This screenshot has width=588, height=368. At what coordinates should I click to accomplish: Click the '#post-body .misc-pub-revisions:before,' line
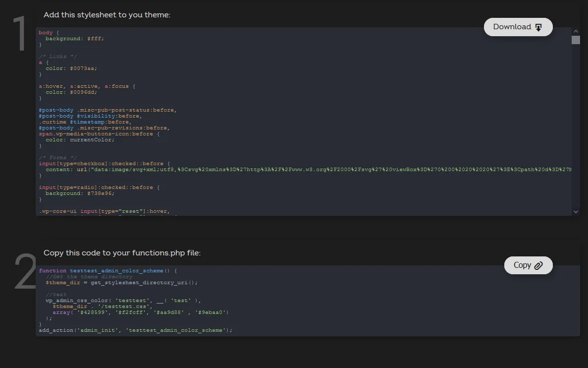click(104, 128)
